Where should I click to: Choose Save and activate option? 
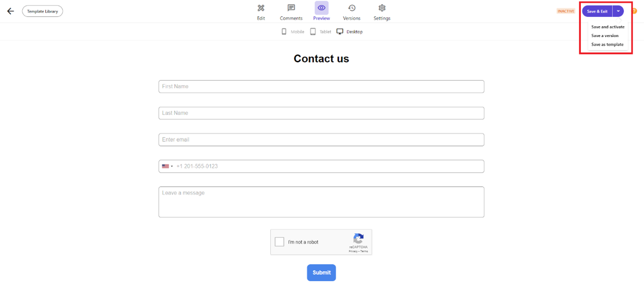coord(608,27)
